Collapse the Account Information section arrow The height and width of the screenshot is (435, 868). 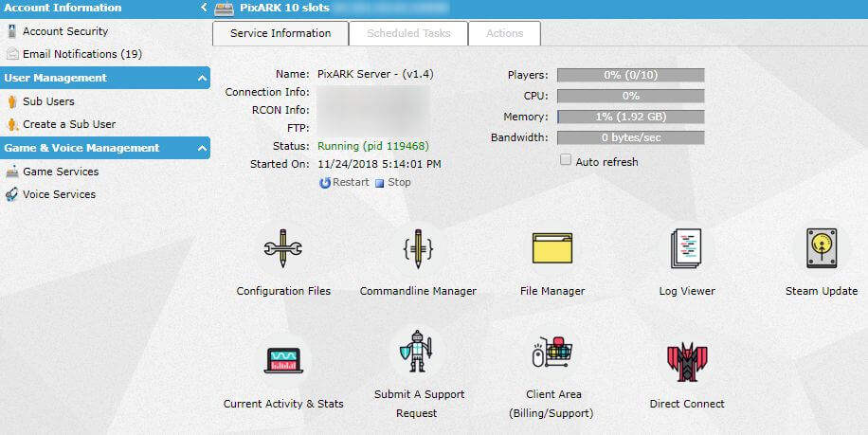(x=204, y=8)
